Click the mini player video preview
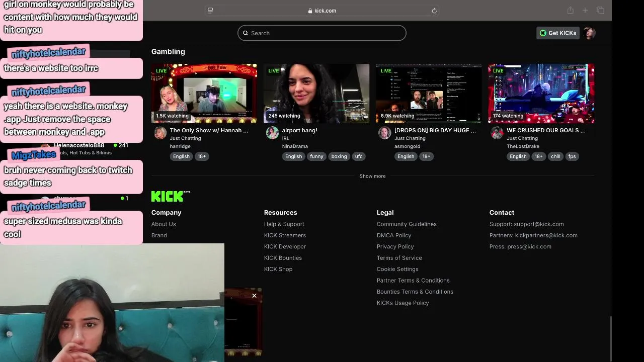The height and width of the screenshot is (362, 644). [x=243, y=322]
